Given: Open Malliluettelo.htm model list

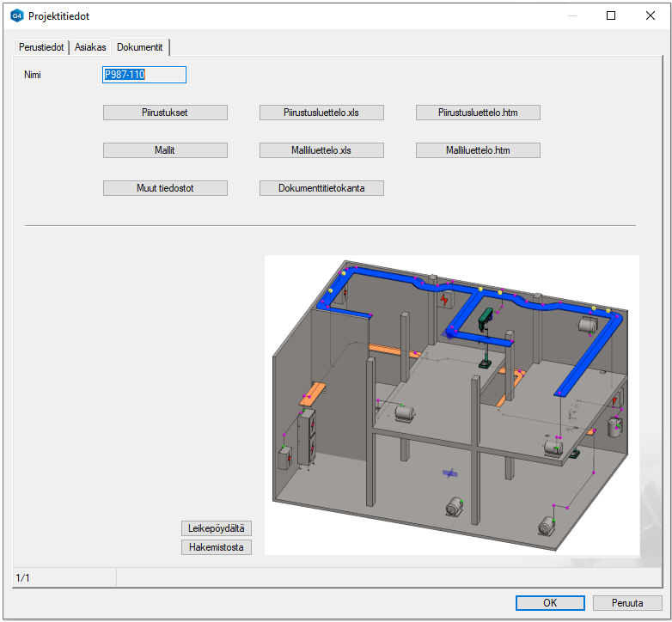Looking at the screenshot, I should coord(478,150).
